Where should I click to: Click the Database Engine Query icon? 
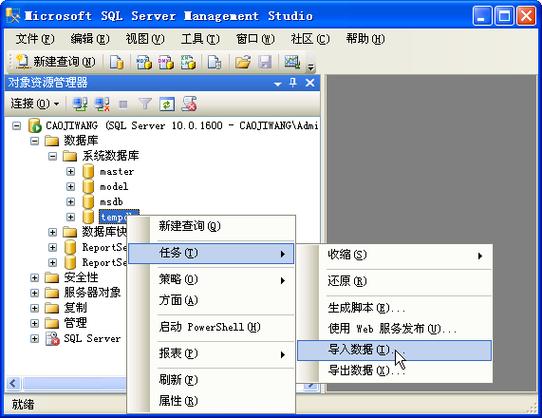tap(116, 62)
